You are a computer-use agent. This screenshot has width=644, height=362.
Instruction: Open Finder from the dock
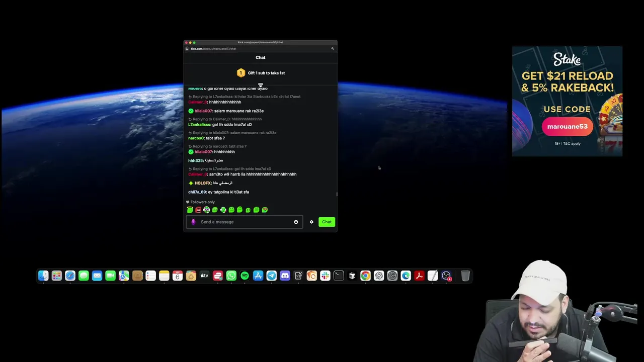43,276
